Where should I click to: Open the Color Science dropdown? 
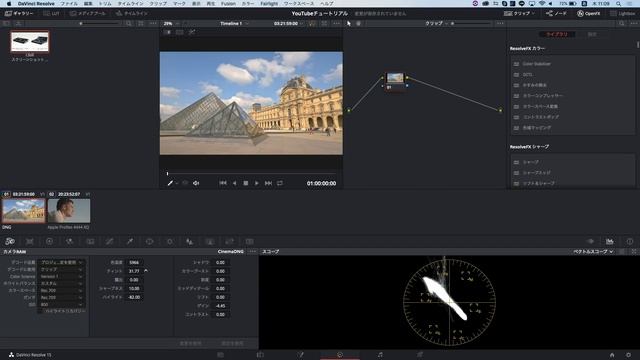(61, 276)
